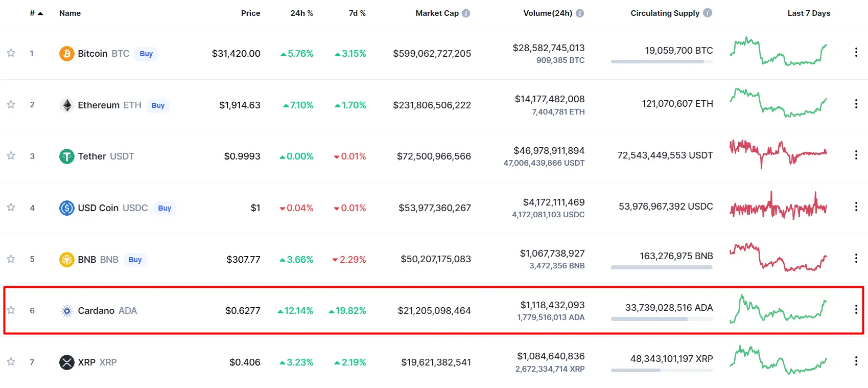This screenshot has width=868, height=388.
Task: Click the Last 7 Days header
Action: [809, 13]
